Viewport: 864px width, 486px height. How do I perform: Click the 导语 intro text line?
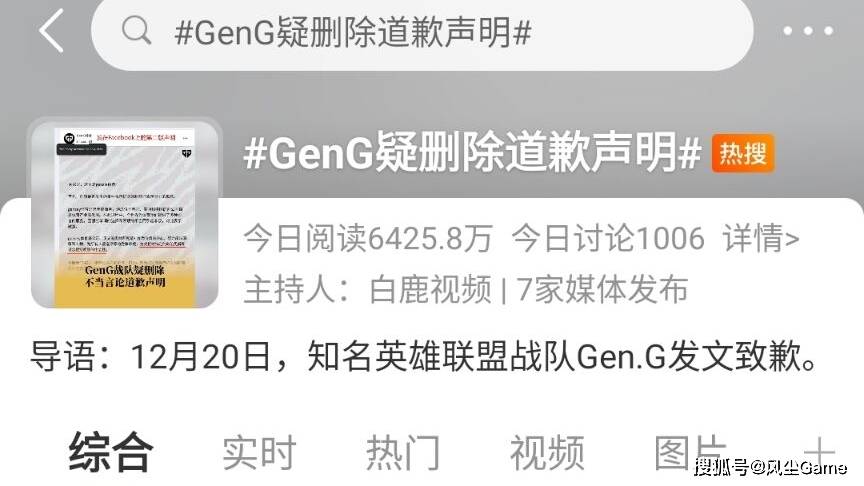click(x=423, y=357)
